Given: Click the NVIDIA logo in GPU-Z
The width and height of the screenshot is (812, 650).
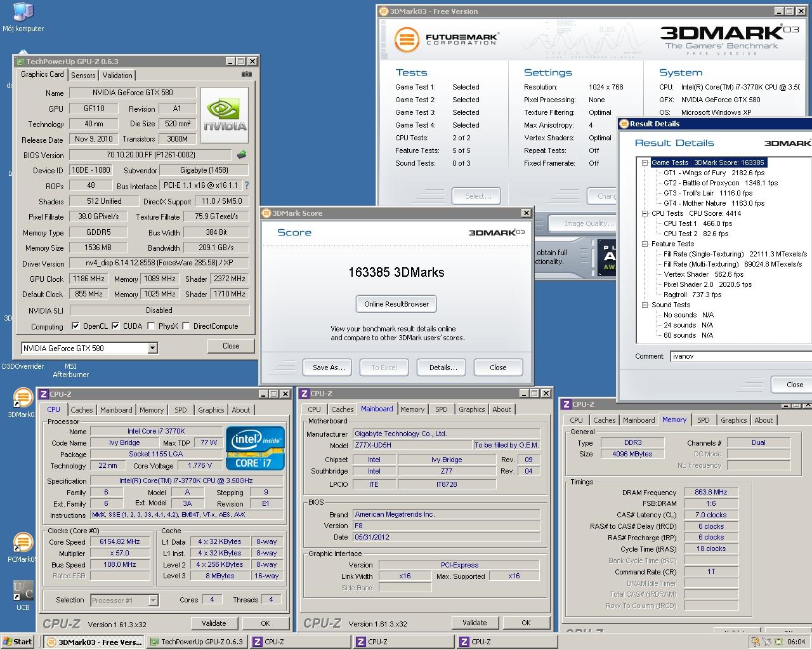Looking at the screenshot, I should pos(225,114).
